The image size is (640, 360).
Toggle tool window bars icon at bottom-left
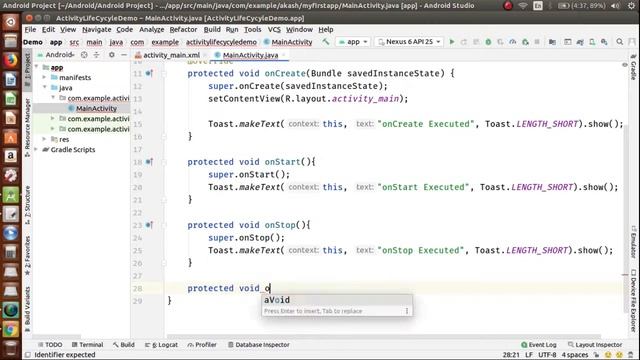click(27, 355)
